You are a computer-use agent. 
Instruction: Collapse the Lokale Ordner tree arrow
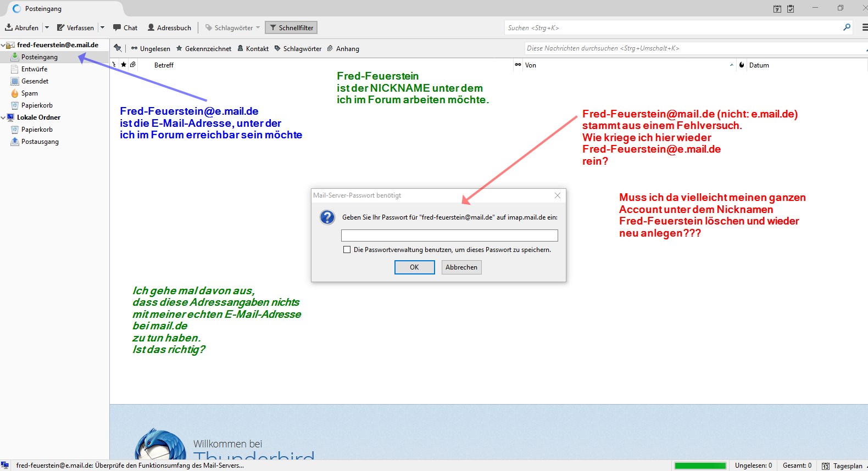point(3,117)
